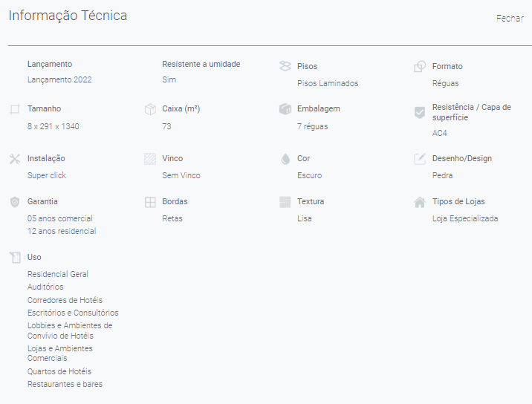Click the Formato shapes icon
The width and height of the screenshot is (532, 404).
[x=420, y=66]
